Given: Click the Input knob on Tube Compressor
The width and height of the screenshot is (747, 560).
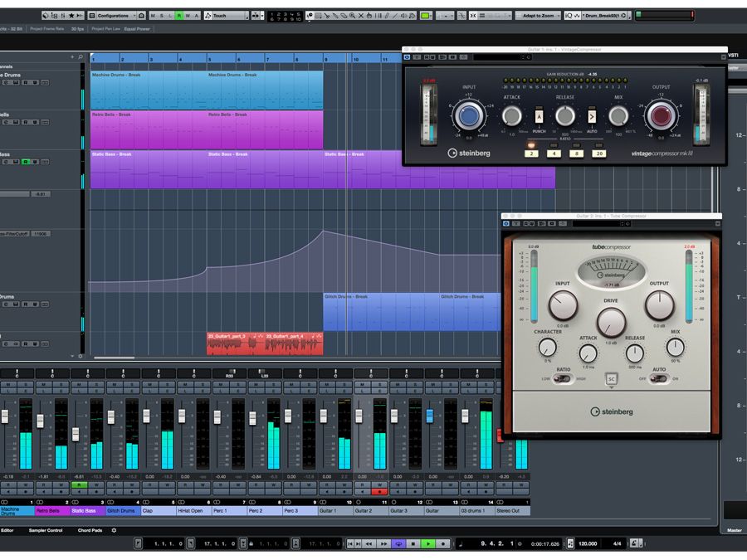Looking at the screenshot, I should pyautogui.click(x=563, y=305).
